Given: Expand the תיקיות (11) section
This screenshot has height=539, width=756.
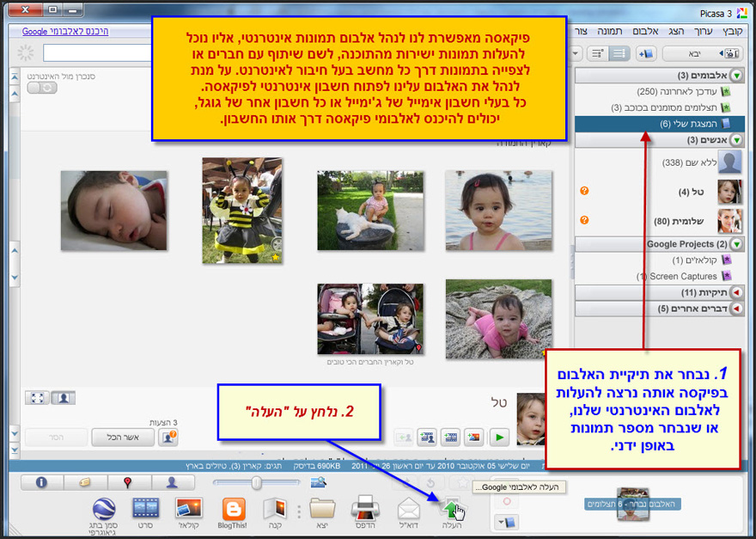Looking at the screenshot, I should click(736, 292).
